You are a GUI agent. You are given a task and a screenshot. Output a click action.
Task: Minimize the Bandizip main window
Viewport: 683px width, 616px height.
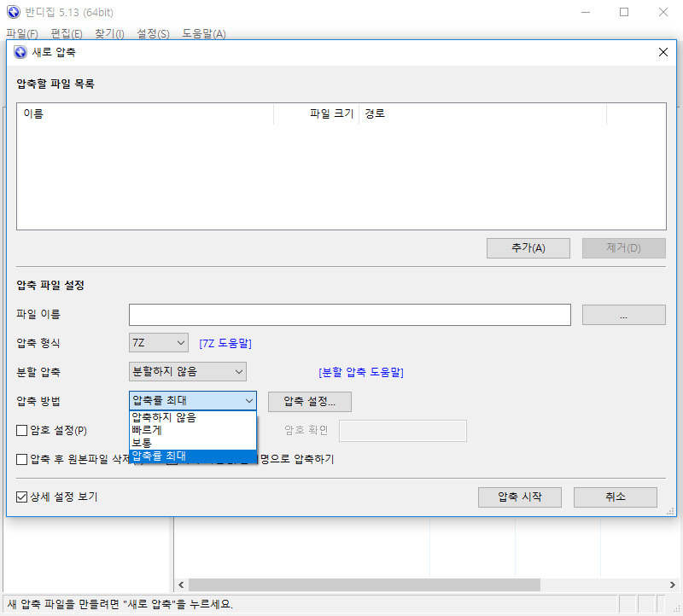coord(586,12)
